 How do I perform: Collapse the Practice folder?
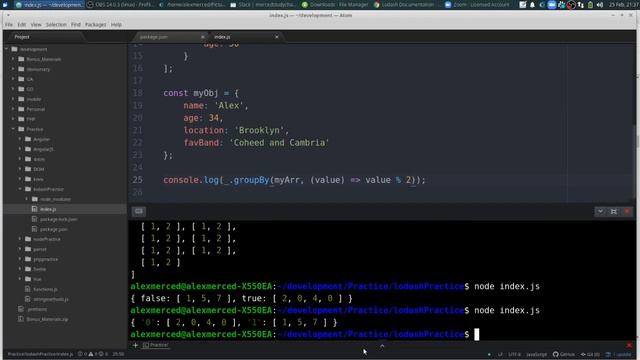(13, 129)
